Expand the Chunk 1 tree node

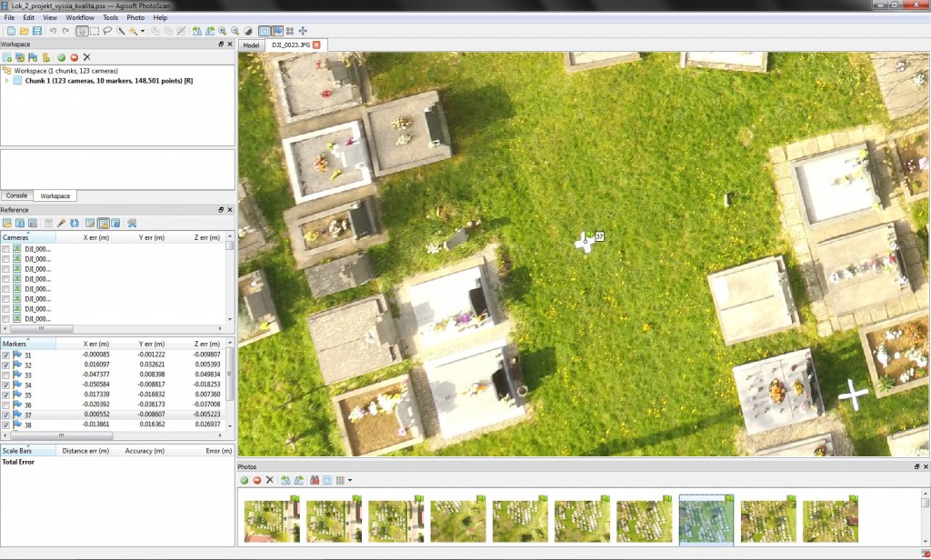click(7, 81)
